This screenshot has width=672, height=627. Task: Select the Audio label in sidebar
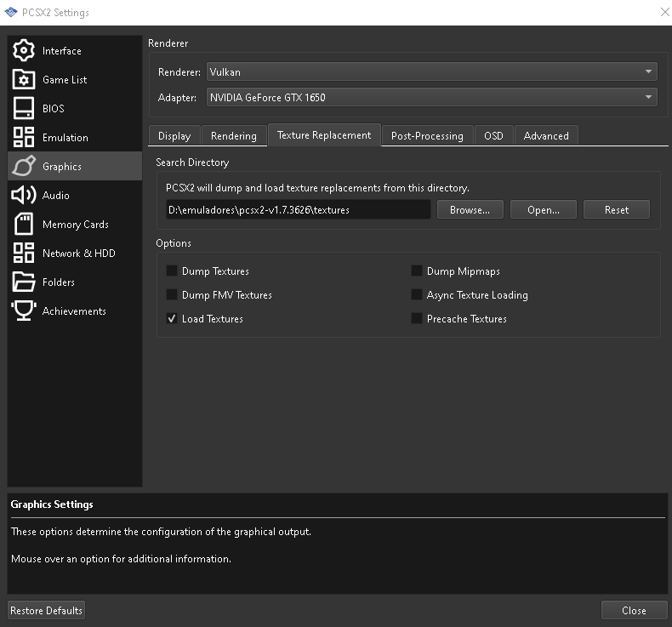tap(55, 195)
